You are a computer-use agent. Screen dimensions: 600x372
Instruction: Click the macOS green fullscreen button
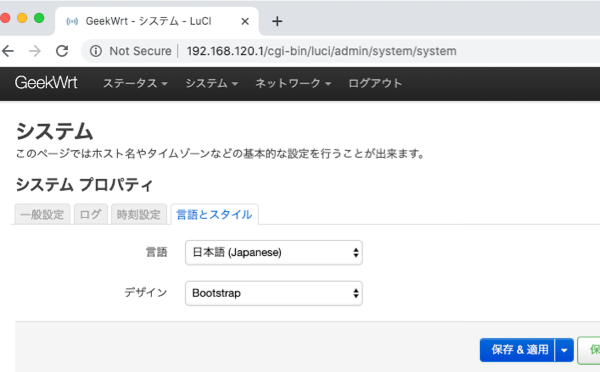pos(39,18)
